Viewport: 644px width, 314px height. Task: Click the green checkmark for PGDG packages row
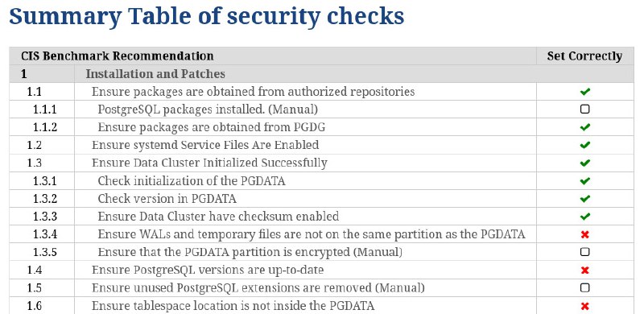point(585,127)
